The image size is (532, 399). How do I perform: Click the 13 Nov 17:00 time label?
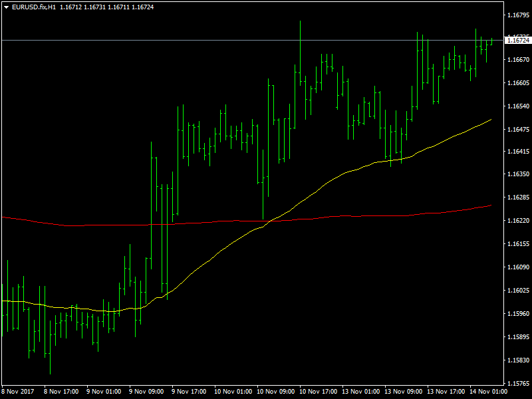(446, 392)
